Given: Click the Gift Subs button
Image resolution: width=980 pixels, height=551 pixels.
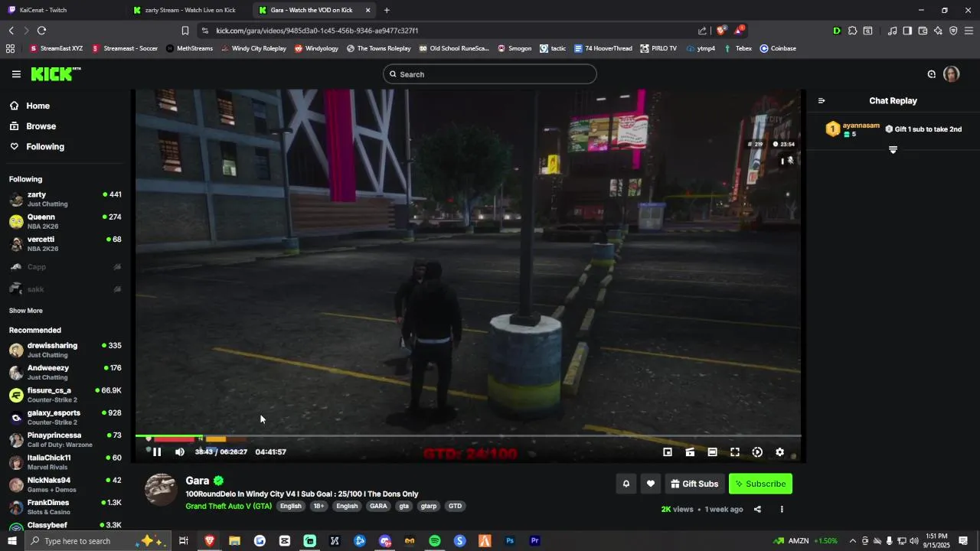Looking at the screenshot, I should click(695, 484).
